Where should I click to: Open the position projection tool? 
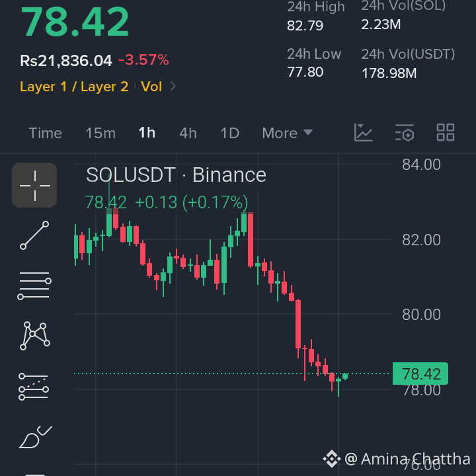coord(34,387)
